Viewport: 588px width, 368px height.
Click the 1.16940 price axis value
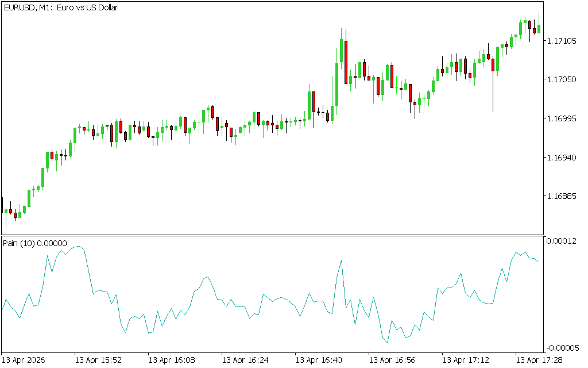tap(562, 157)
